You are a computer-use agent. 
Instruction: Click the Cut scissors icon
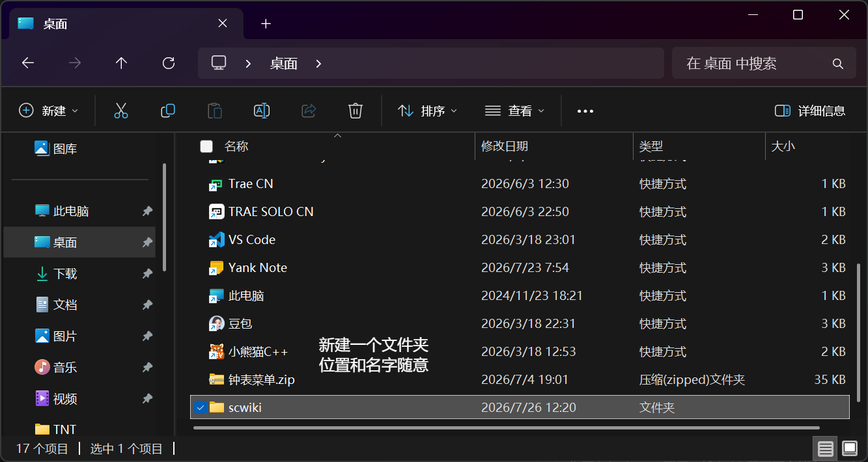tap(121, 111)
